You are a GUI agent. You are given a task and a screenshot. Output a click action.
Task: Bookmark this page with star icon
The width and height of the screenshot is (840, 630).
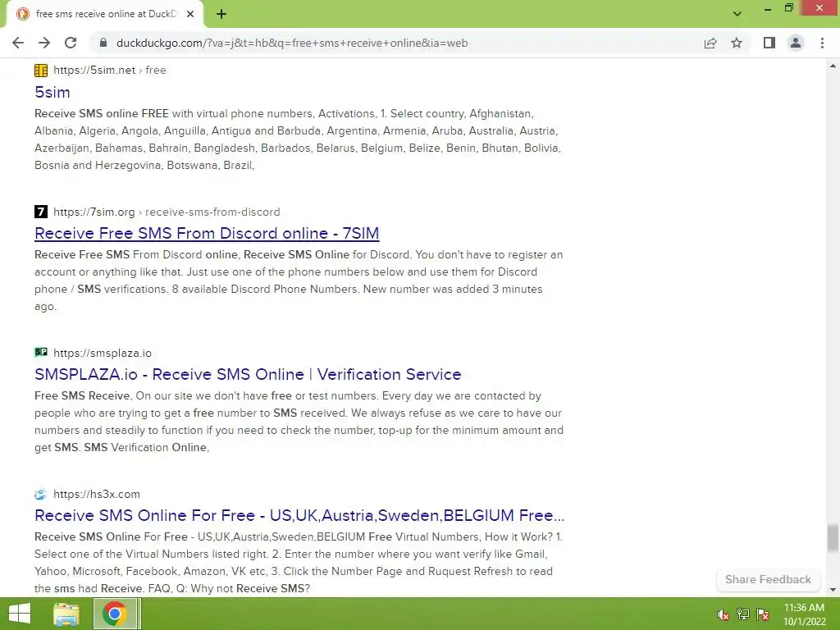point(737,43)
